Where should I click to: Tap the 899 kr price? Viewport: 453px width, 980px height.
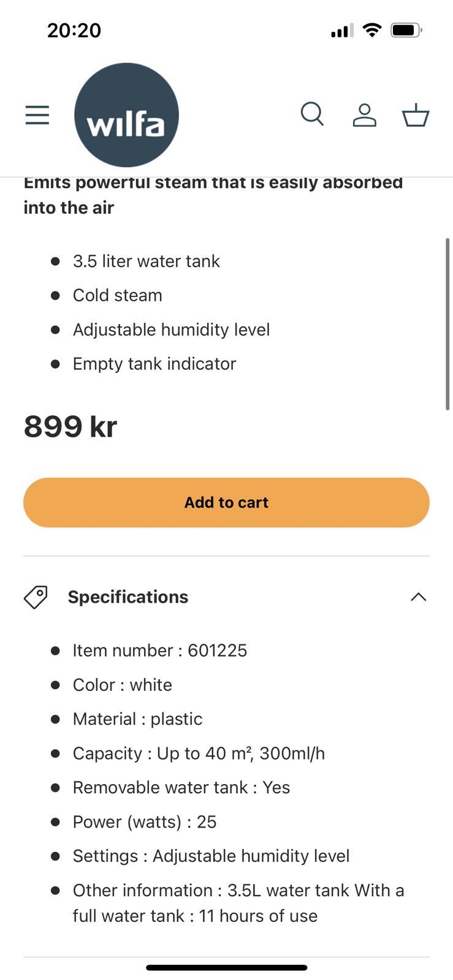[x=70, y=426]
